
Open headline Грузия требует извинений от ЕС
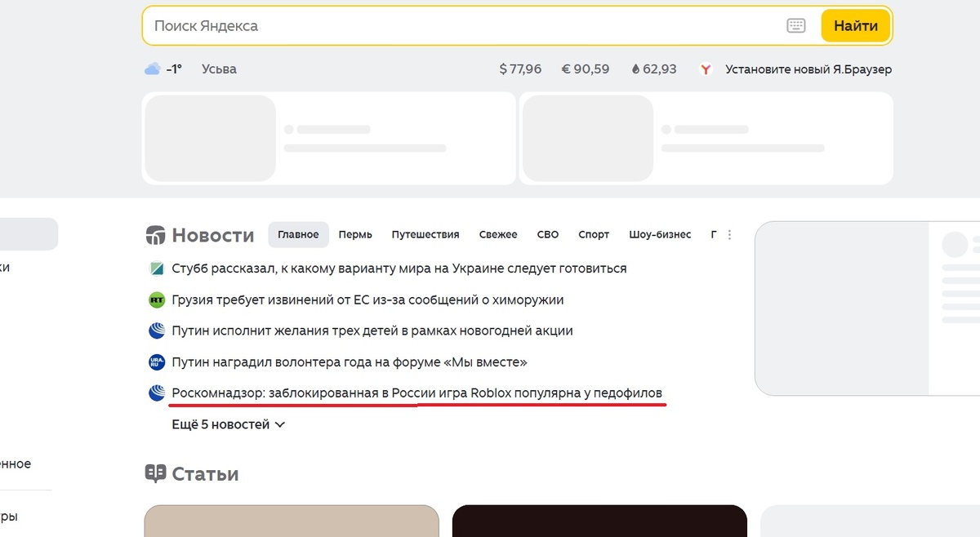point(367,300)
